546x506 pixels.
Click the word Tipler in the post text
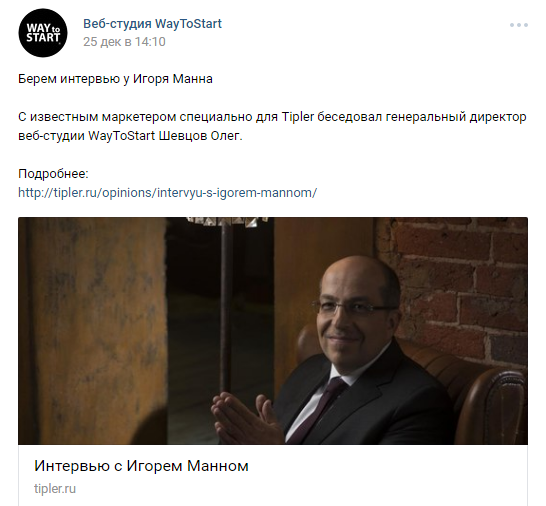pyautogui.click(x=298, y=117)
